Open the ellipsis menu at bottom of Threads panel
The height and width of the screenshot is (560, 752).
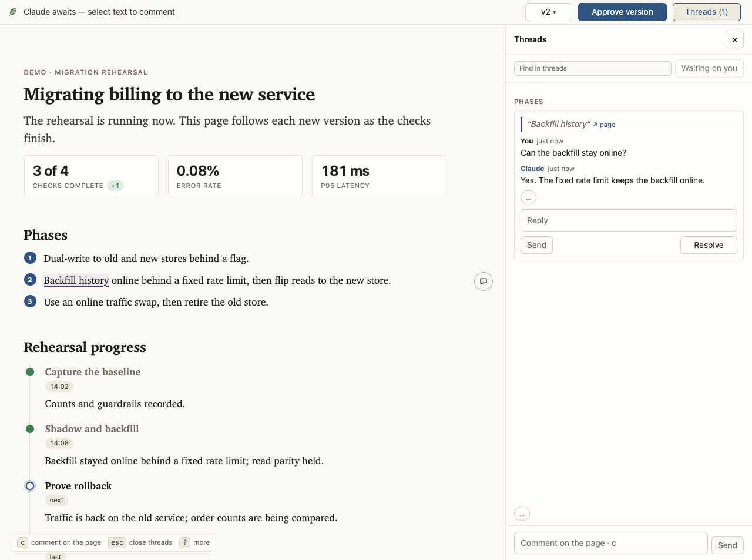(522, 514)
